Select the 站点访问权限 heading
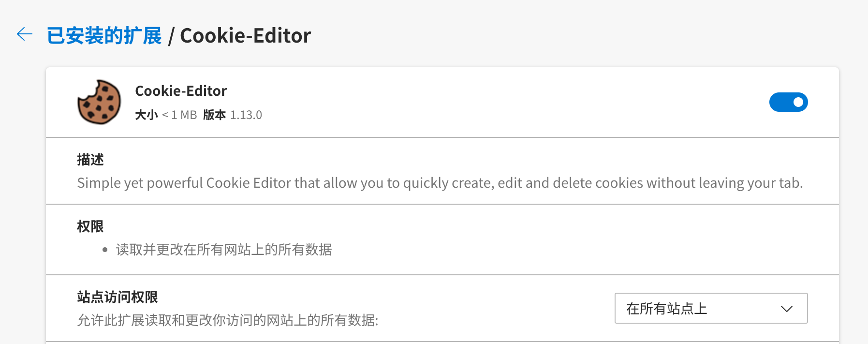 118,297
